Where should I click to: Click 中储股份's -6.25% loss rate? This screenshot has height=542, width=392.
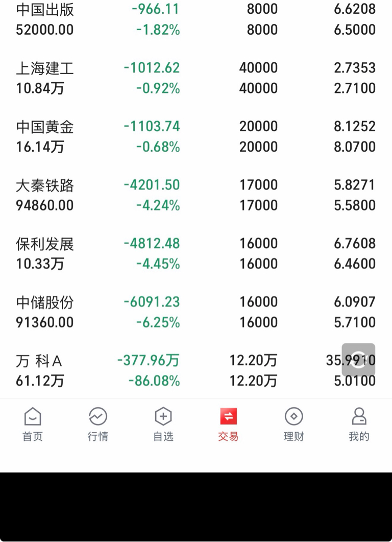pyautogui.click(x=158, y=322)
